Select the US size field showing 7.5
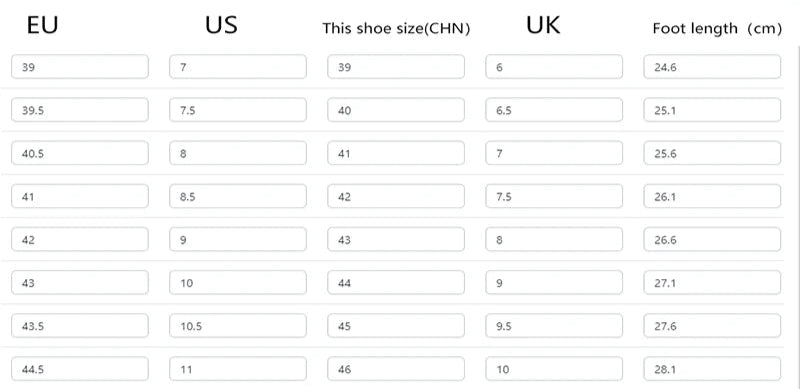Screen dimensions: 800x389 click(x=238, y=110)
